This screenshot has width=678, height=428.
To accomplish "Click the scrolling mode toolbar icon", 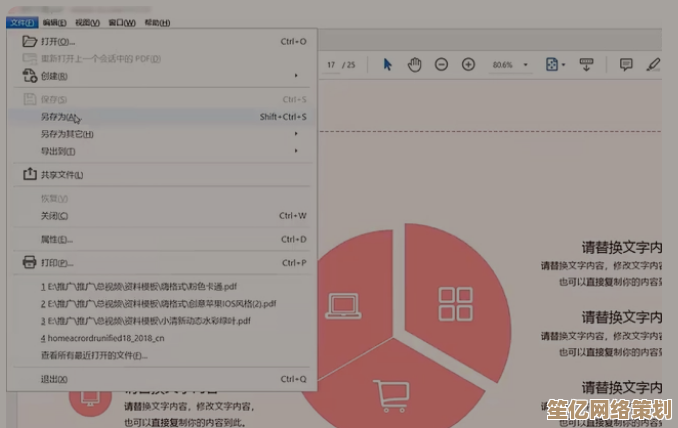I will click(x=587, y=65).
